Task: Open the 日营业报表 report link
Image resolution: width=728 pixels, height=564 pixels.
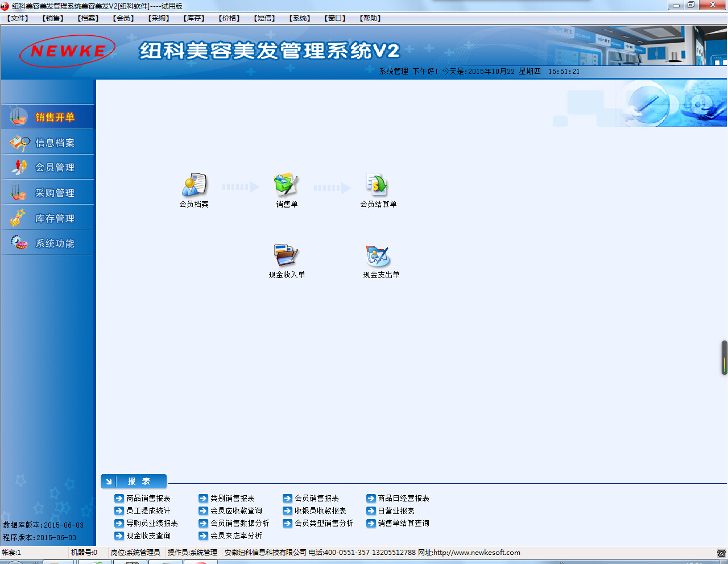Action: coord(396,511)
